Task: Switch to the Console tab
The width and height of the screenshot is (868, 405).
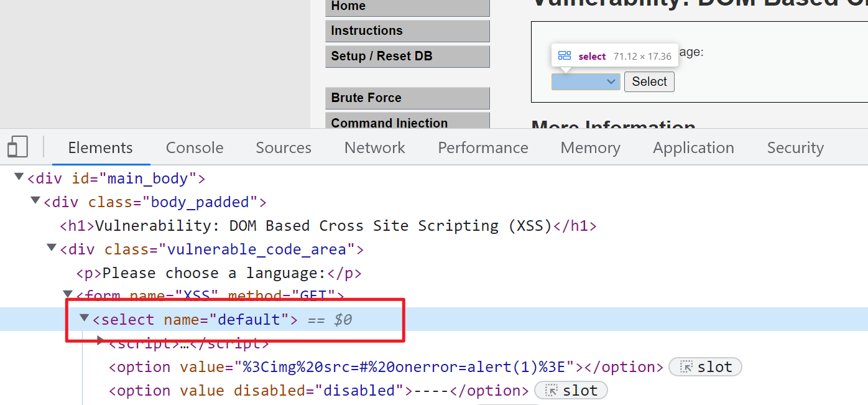Action: click(x=195, y=147)
